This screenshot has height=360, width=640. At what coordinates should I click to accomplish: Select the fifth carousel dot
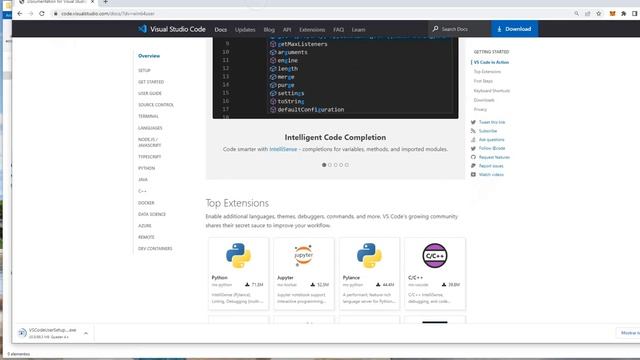347,165
